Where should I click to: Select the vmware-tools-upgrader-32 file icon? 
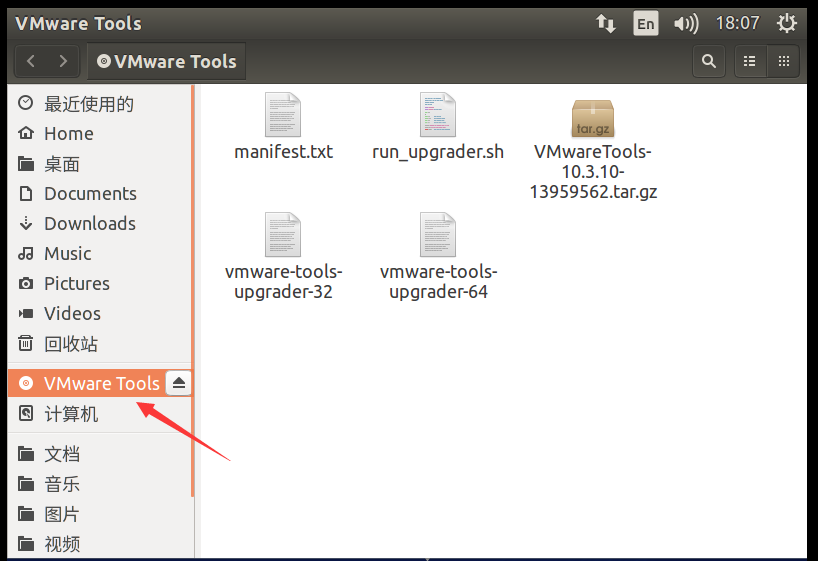283,234
